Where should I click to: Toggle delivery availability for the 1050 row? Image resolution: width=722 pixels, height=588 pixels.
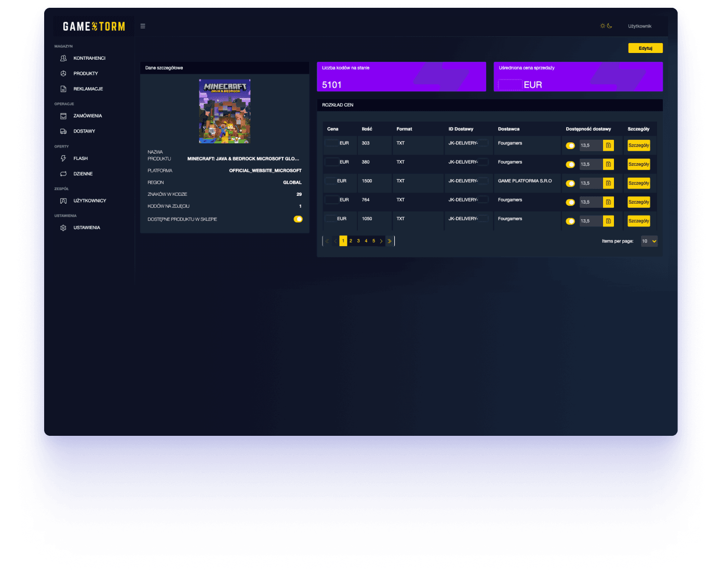(x=570, y=221)
